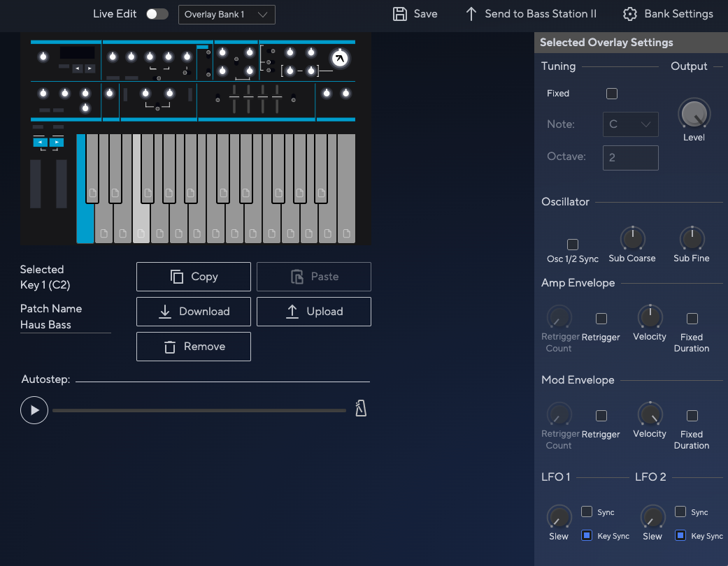The height and width of the screenshot is (566, 728).
Task: Enable the Fixed tuning checkbox
Action: pos(612,94)
